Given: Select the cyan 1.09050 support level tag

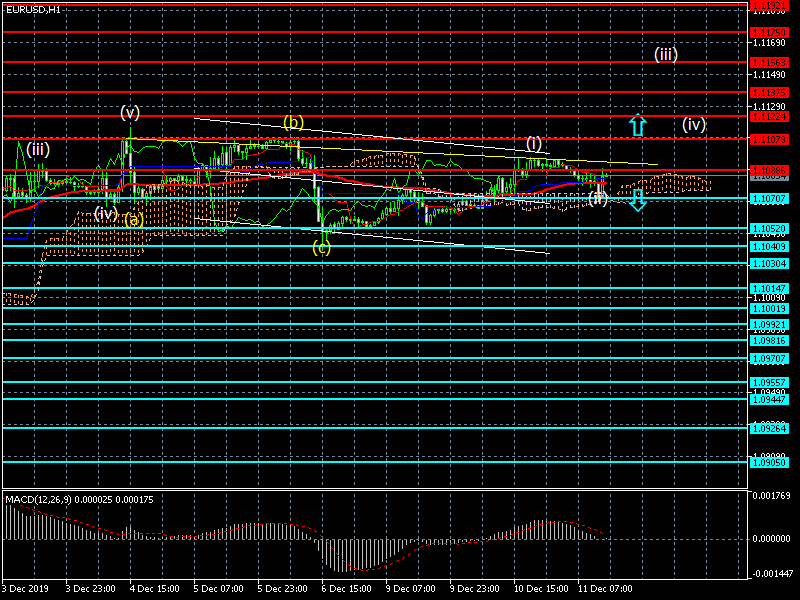Looking at the screenshot, I should (770, 462).
